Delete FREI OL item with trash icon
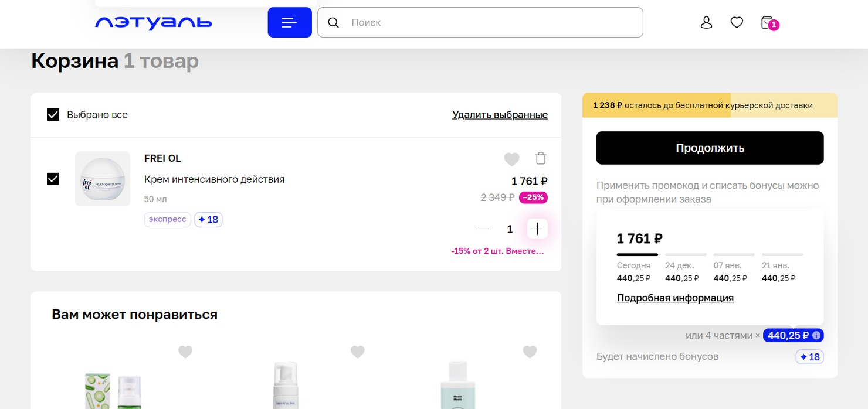The image size is (868, 409). [x=541, y=158]
